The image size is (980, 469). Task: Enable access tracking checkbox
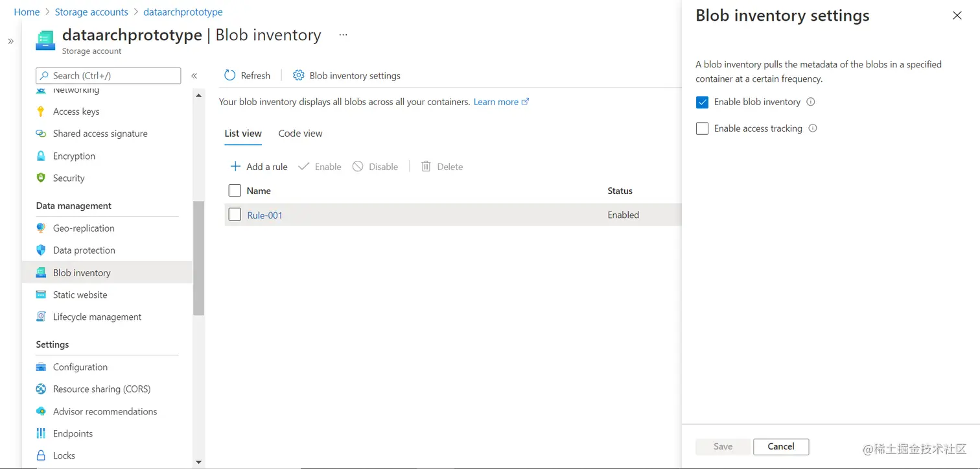point(702,128)
